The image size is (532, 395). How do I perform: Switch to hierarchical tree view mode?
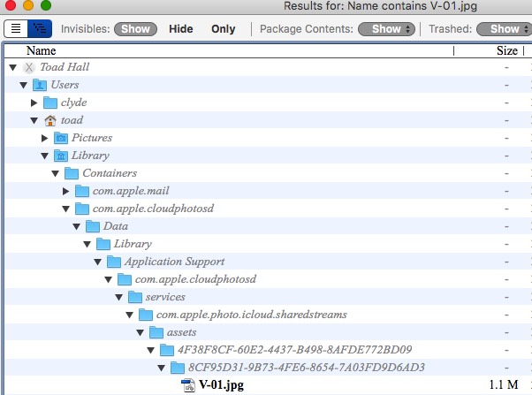[x=40, y=28]
